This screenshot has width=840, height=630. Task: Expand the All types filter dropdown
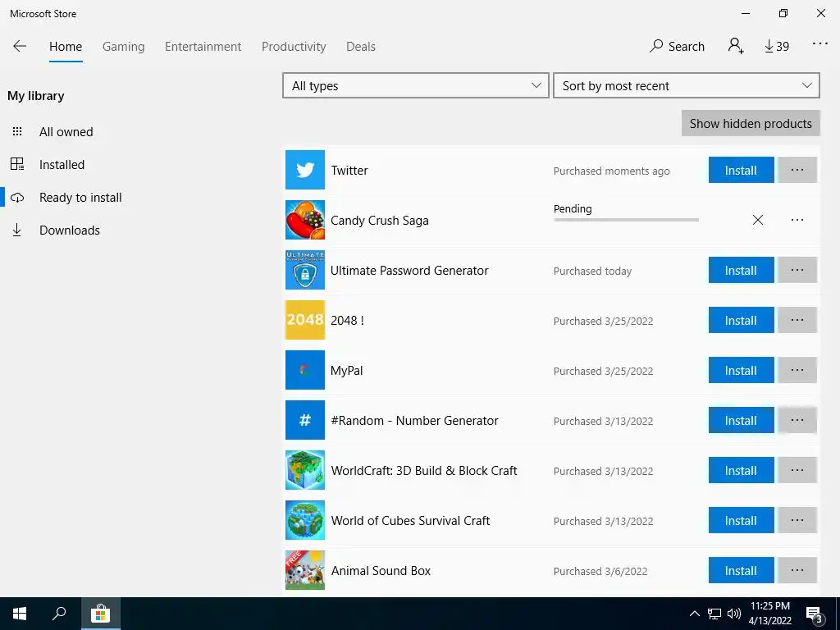[x=416, y=85]
